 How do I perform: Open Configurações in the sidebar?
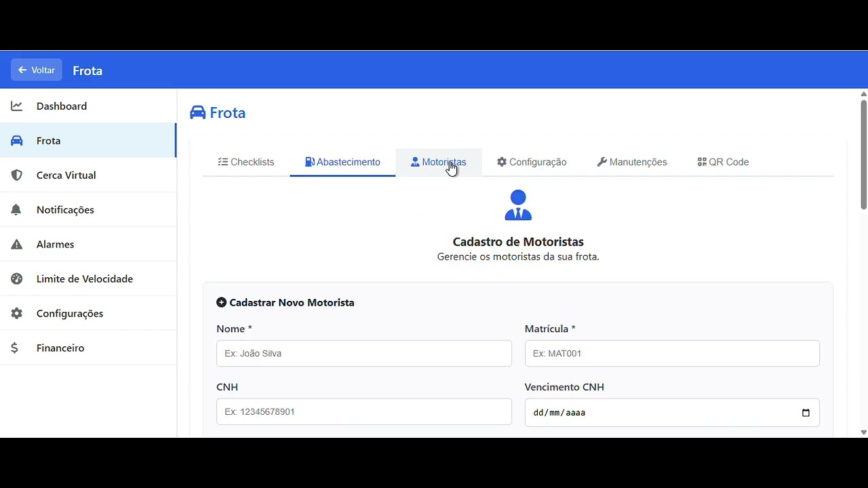tap(88, 313)
